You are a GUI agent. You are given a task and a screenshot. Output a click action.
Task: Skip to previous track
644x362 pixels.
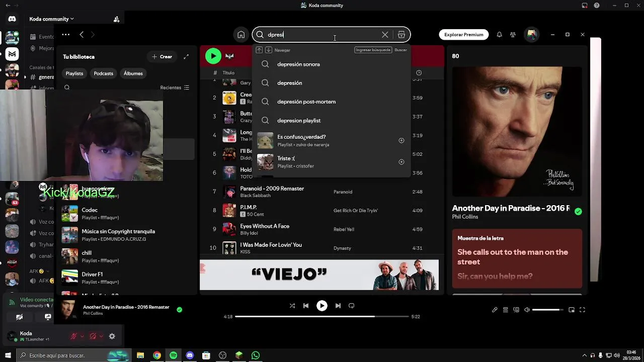coord(306,306)
